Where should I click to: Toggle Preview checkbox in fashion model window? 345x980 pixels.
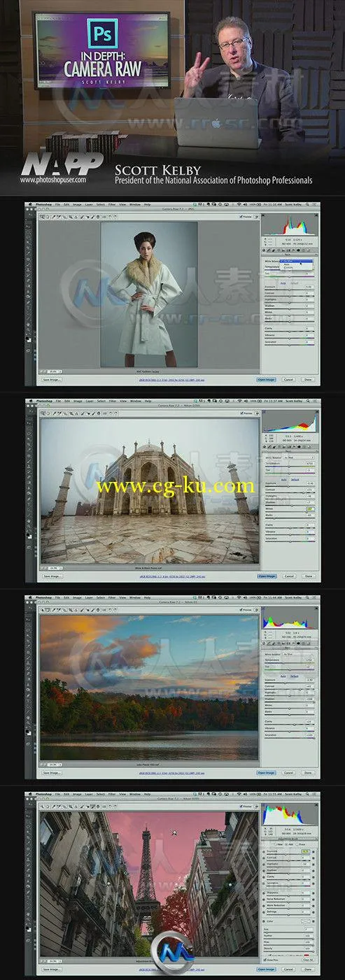241,216
